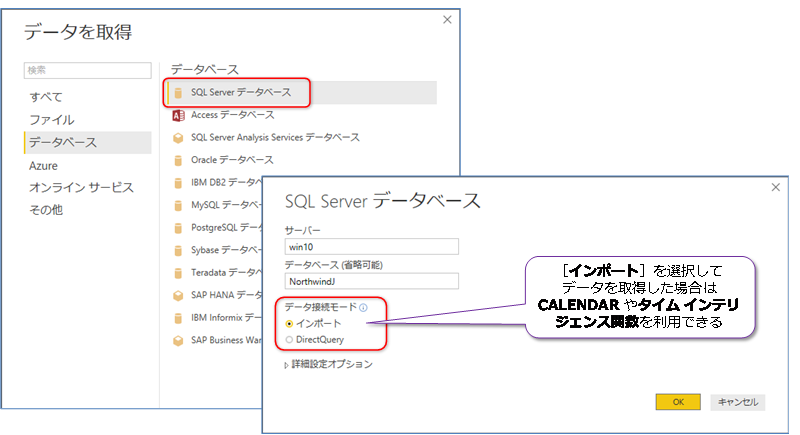Image resolution: width=800 pixels, height=435 pixels.
Task: Select the Teradata entry
Action: [226, 273]
